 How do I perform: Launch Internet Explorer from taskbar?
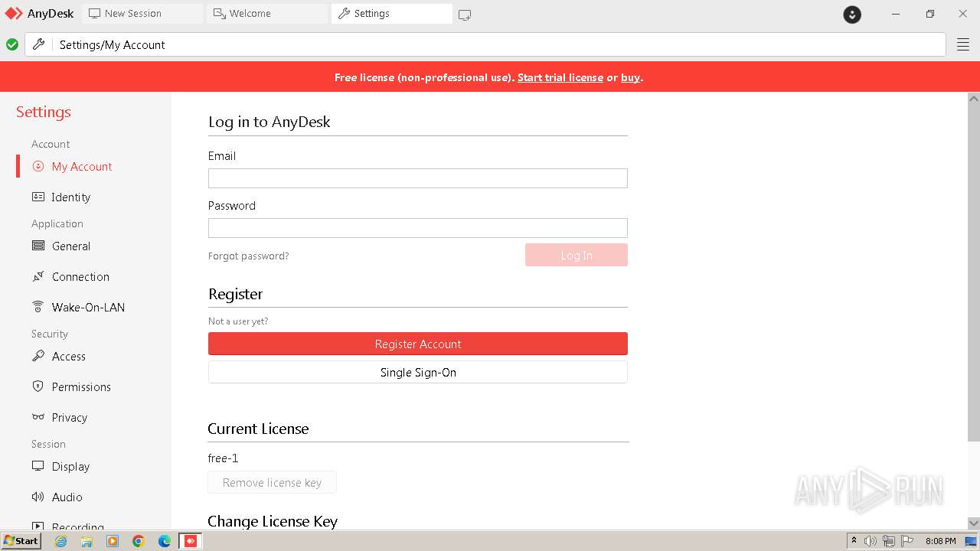[61, 541]
